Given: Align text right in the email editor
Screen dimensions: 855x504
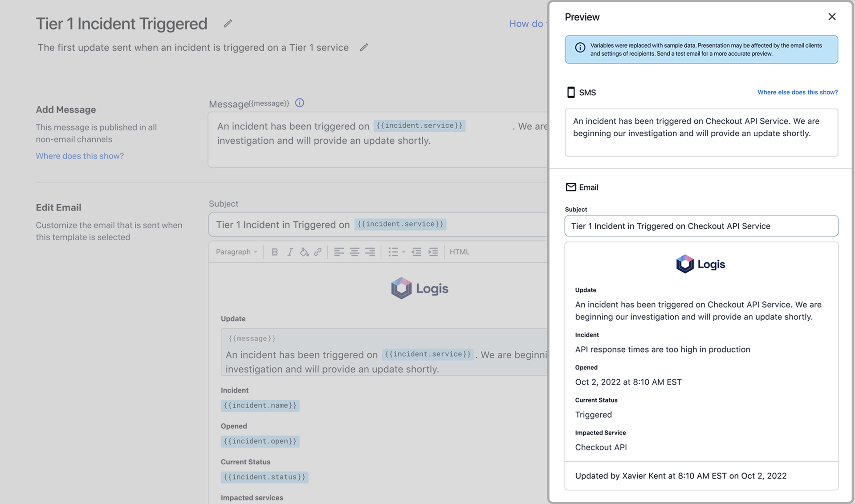Looking at the screenshot, I should (370, 252).
